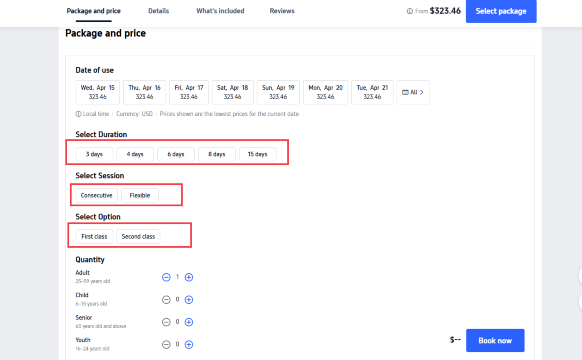The image size is (582, 360).
Task: Click the Date of use label
Action: [95, 70]
